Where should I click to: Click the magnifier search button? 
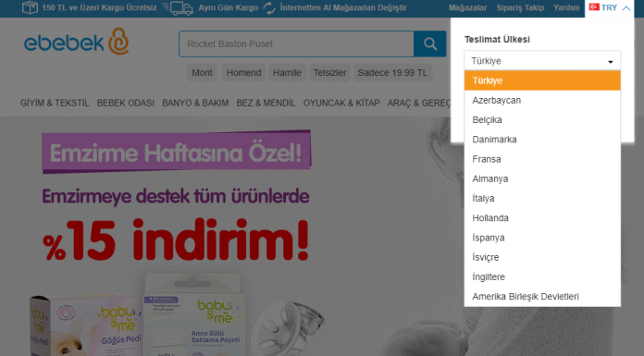point(430,43)
